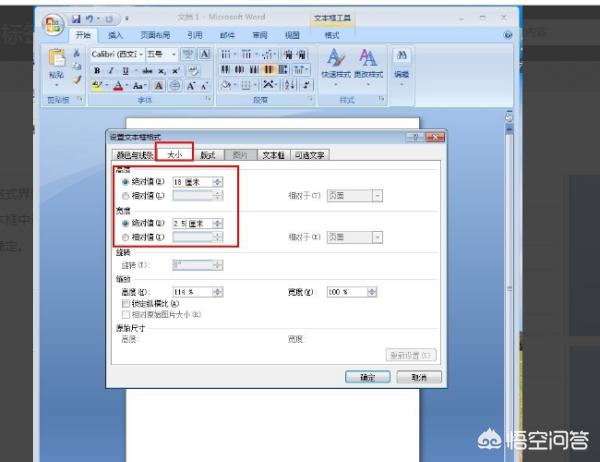This screenshot has height=462, width=600.
Task: Open the Editing (编辑) binoculars menu
Action: (402, 65)
